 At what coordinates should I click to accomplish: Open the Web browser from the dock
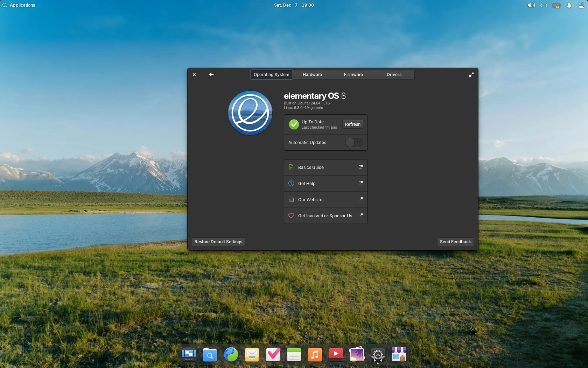231,355
